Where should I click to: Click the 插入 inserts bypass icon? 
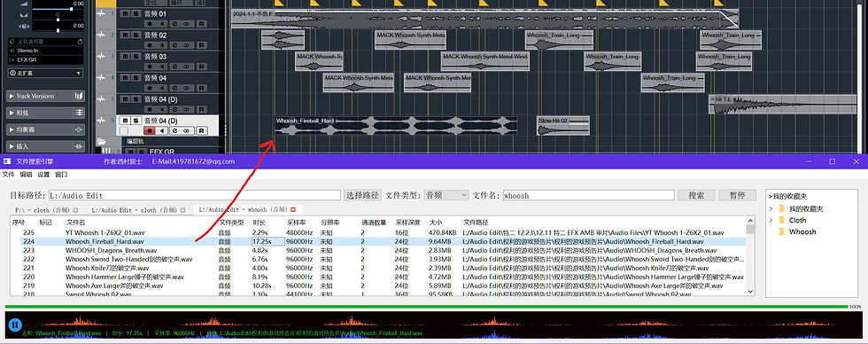(79, 146)
